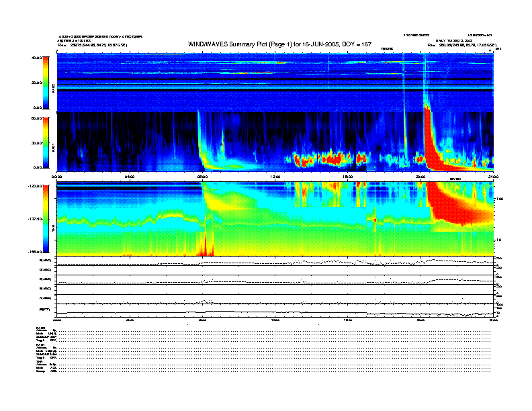532x411 pixels.
Task: Click the 16:00 label below the RAD1 panel
Action: (348, 177)
